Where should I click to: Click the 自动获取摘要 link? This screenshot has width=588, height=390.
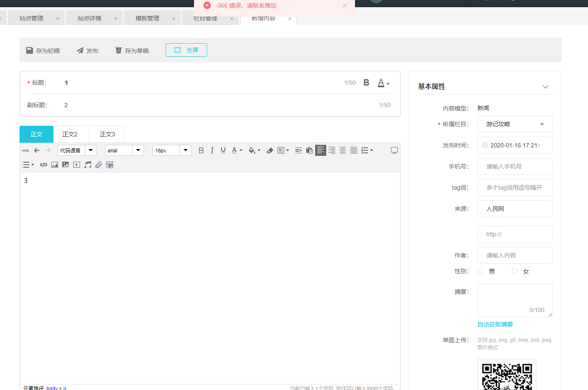pos(495,324)
